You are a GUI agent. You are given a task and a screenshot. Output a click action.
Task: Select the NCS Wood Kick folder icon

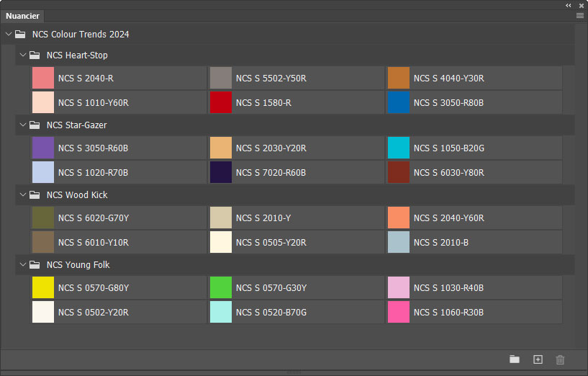tap(35, 194)
